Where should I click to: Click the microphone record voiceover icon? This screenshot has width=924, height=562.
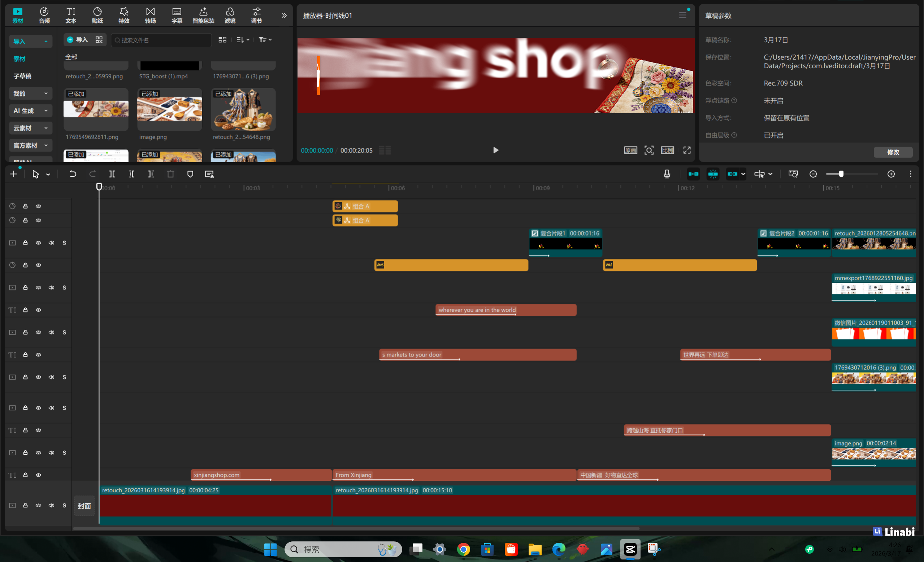667,174
